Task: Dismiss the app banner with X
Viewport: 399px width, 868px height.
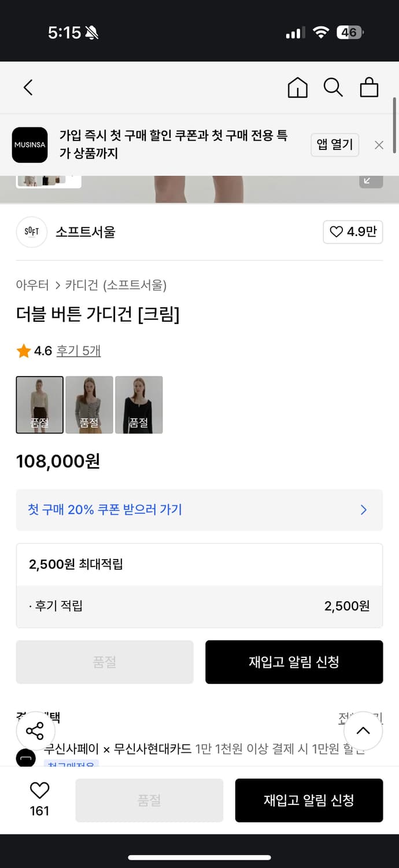Action: coord(379,145)
